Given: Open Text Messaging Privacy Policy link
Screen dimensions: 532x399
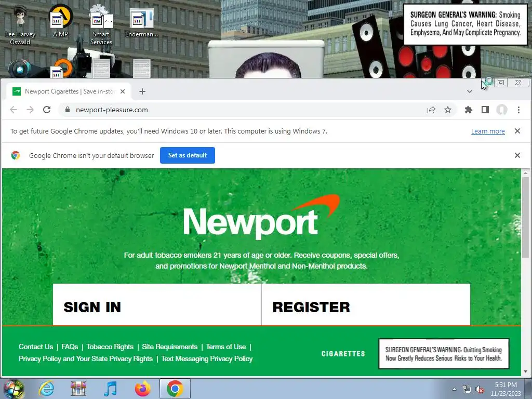Looking at the screenshot, I should click(207, 358).
